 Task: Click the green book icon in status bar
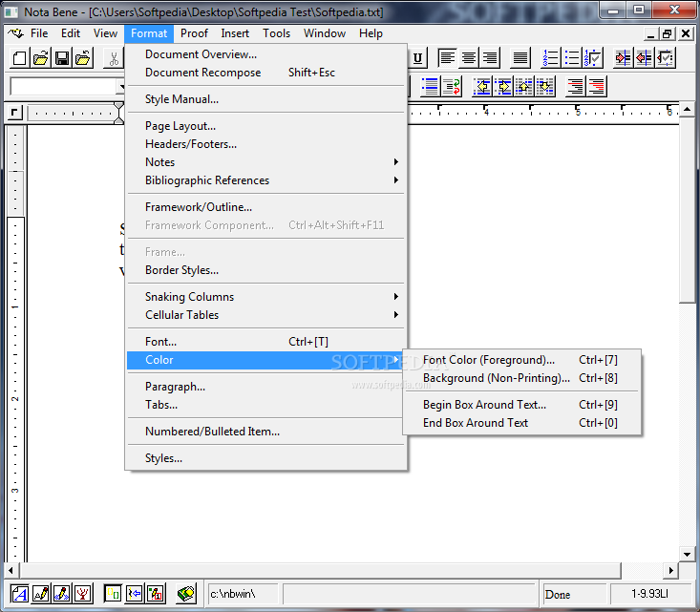185,594
